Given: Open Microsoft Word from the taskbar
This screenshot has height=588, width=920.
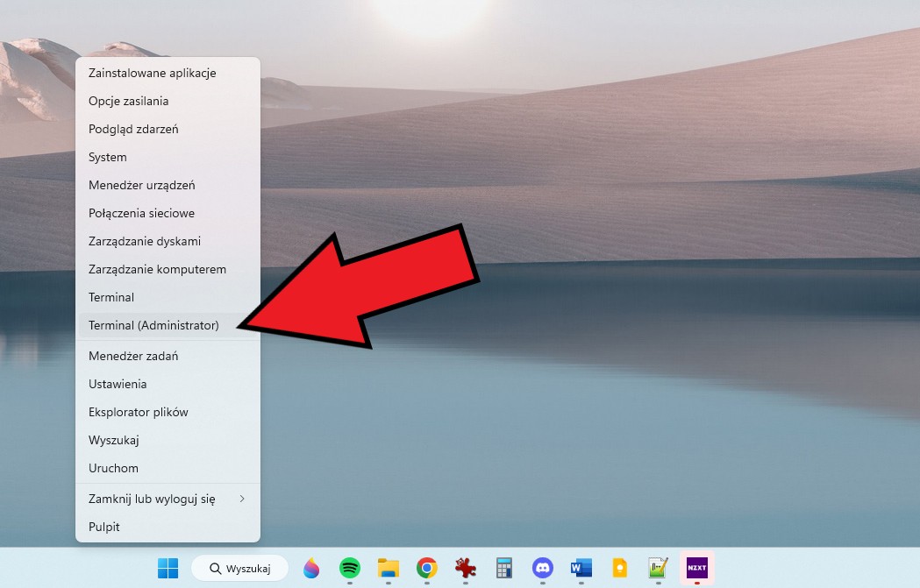Looking at the screenshot, I should 581,568.
